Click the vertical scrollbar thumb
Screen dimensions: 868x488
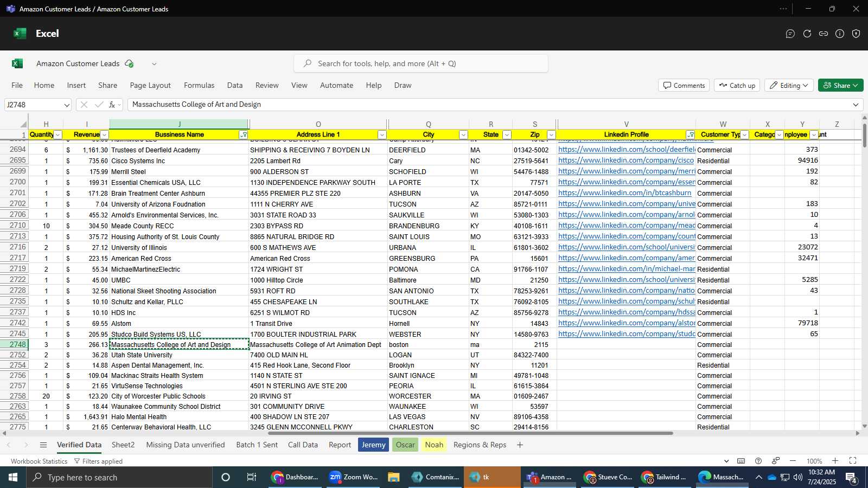864,134
